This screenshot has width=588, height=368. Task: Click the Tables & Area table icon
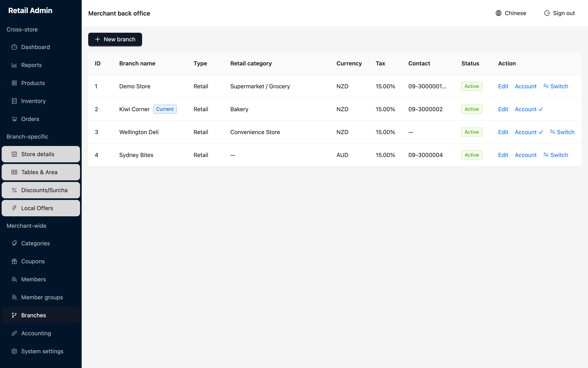(14, 172)
